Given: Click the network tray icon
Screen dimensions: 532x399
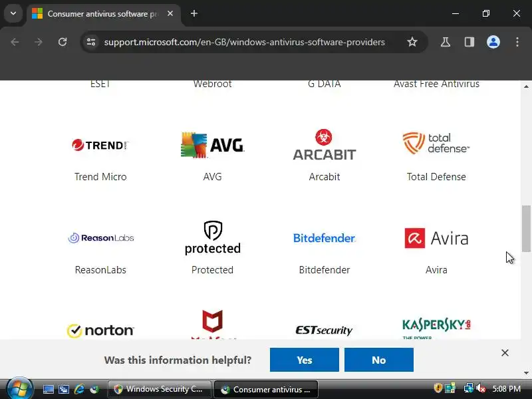Looking at the screenshot, I should [469, 388].
